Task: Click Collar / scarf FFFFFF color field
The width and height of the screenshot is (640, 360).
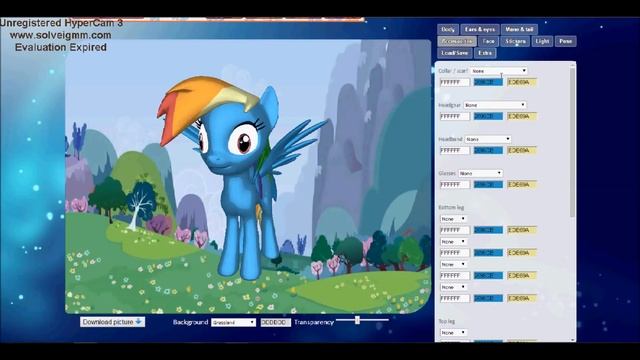Action: [x=455, y=82]
